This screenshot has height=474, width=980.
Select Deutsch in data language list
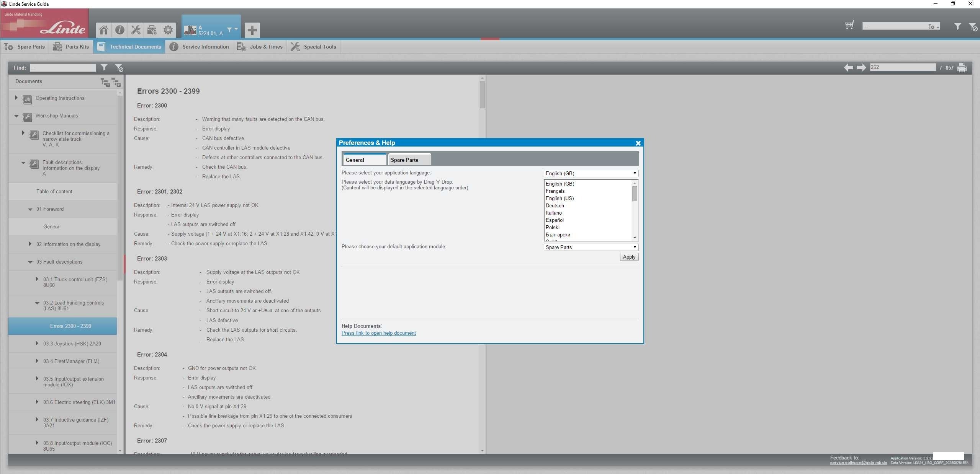555,206
